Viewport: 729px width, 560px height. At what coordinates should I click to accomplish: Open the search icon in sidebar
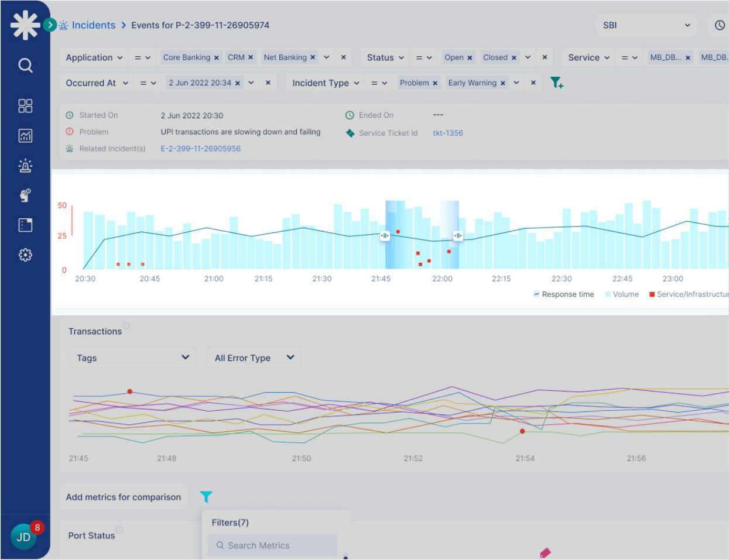pyautogui.click(x=25, y=65)
